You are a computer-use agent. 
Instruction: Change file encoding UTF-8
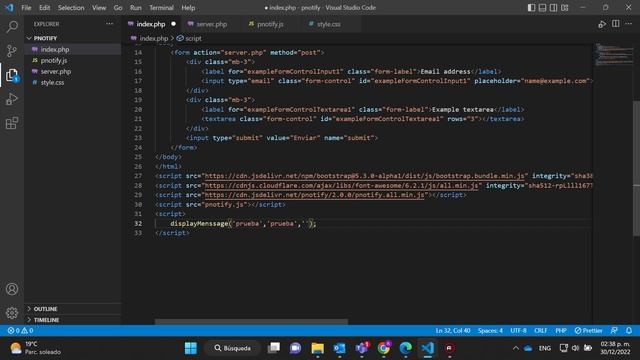click(518, 331)
